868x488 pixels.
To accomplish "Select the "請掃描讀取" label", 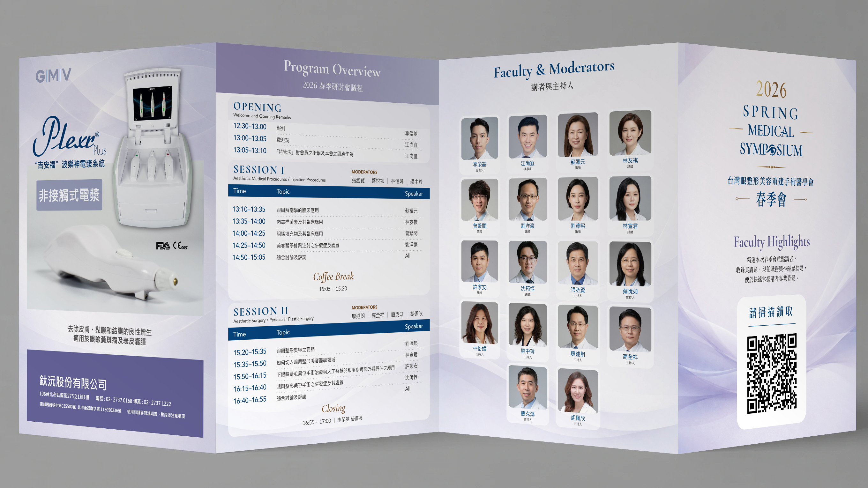I will tap(771, 312).
